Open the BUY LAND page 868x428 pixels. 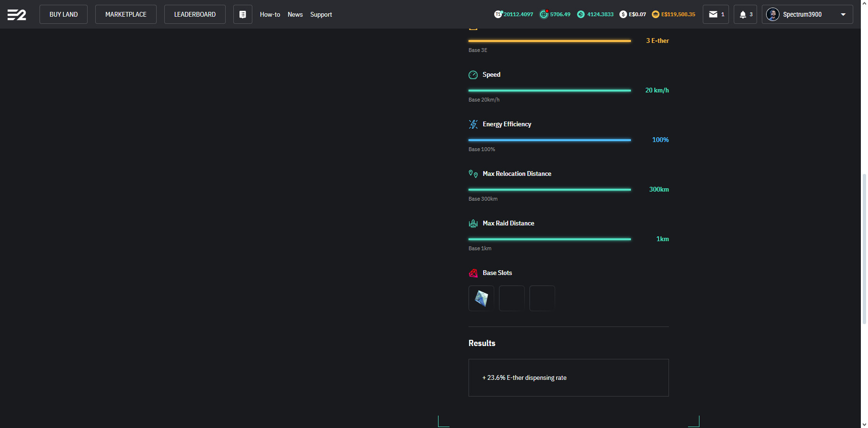pyautogui.click(x=63, y=14)
